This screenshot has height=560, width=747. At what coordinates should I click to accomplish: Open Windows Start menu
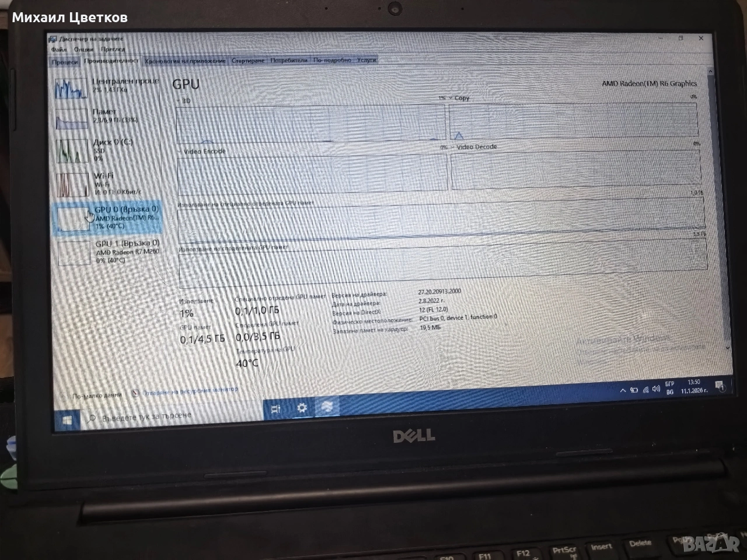(x=67, y=418)
